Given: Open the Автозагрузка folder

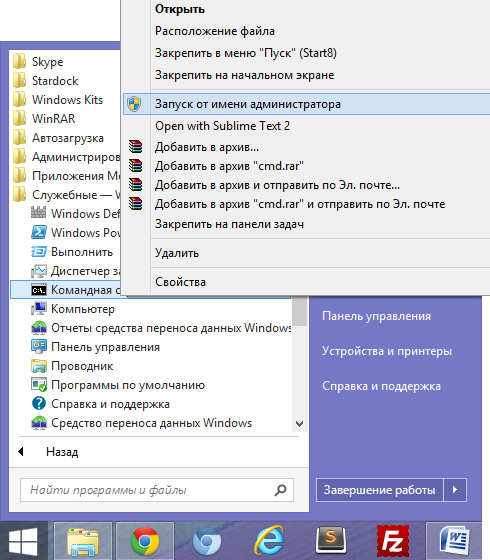Looking at the screenshot, I should (x=58, y=138).
